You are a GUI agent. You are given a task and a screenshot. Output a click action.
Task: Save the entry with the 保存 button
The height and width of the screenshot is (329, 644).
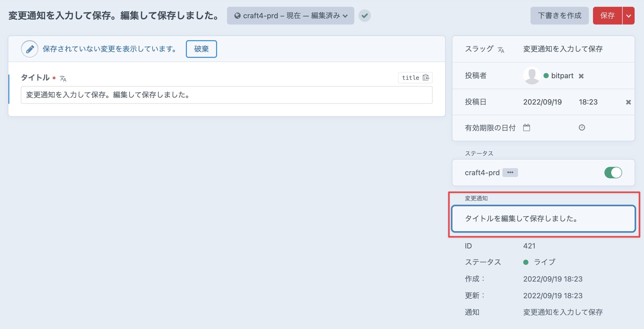608,16
